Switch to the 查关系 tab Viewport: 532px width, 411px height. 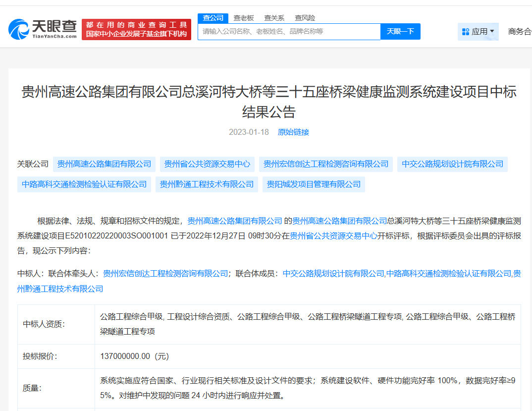(x=274, y=18)
